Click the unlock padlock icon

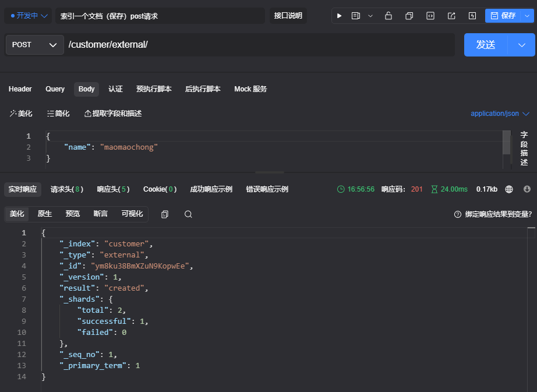click(x=388, y=16)
